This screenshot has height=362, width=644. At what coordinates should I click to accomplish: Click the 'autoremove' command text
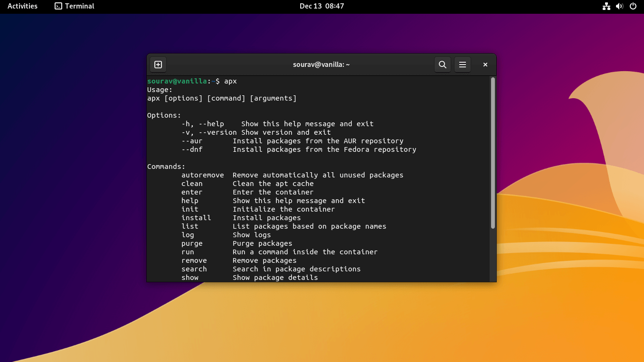coord(203,175)
